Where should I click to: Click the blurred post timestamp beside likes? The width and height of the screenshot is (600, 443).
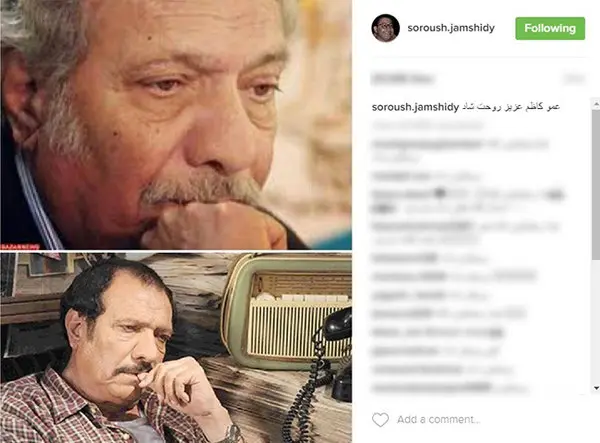pyautogui.click(x=574, y=78)
